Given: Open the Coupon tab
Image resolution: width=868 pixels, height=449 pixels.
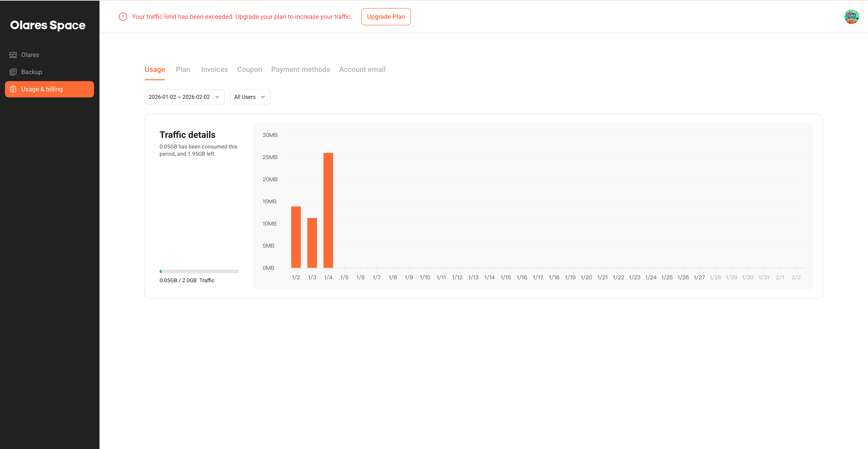Looking at the screenshot, I should [x=249, y=69].
